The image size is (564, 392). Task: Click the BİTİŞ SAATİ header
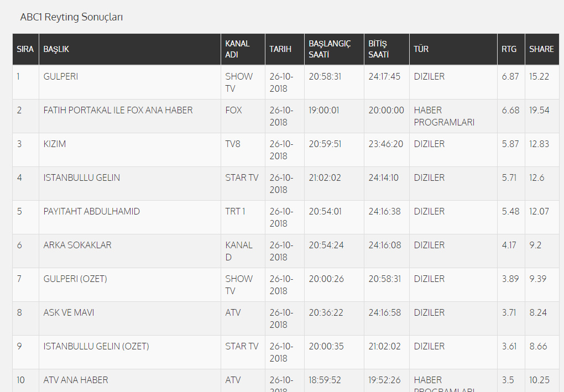(379, 49)
